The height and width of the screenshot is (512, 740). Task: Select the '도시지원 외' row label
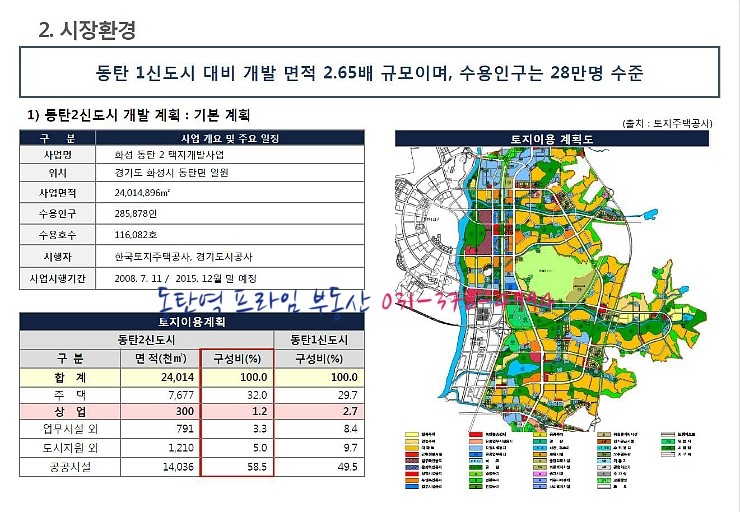tap(70, 448)
